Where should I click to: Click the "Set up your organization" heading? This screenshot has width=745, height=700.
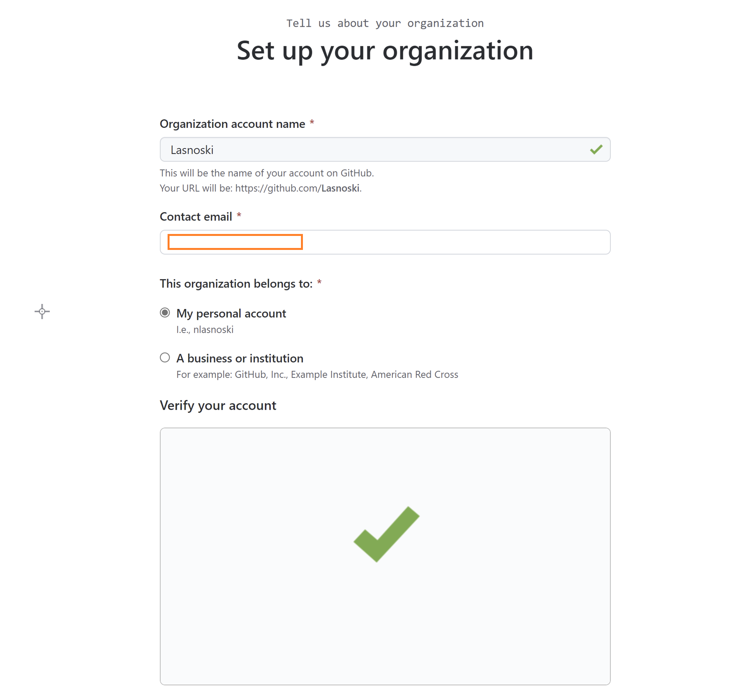click(385, 51)
